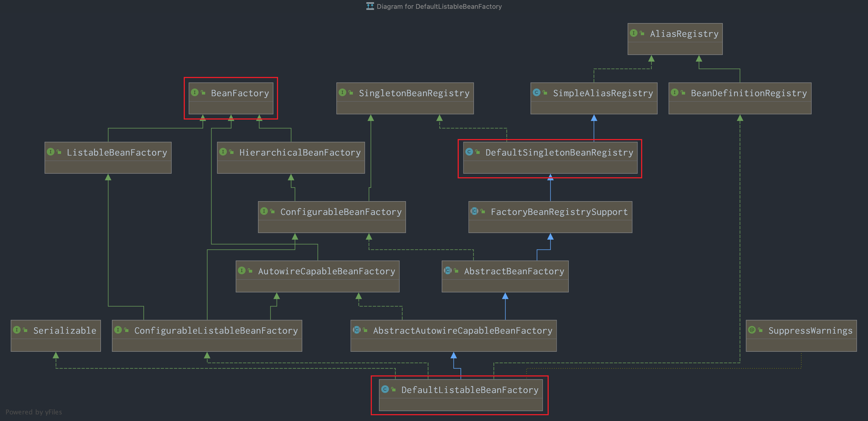The width and height of the screenshot is (868, 421).
Task: Click the class icon on DefaultListableBeanFactory node
Action: click(x=385, y=389)
